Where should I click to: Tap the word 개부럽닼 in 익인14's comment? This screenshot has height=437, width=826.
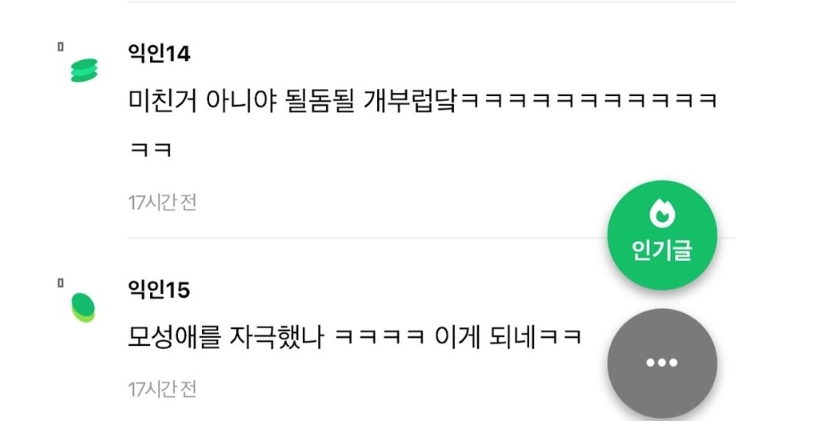[411, 100]
